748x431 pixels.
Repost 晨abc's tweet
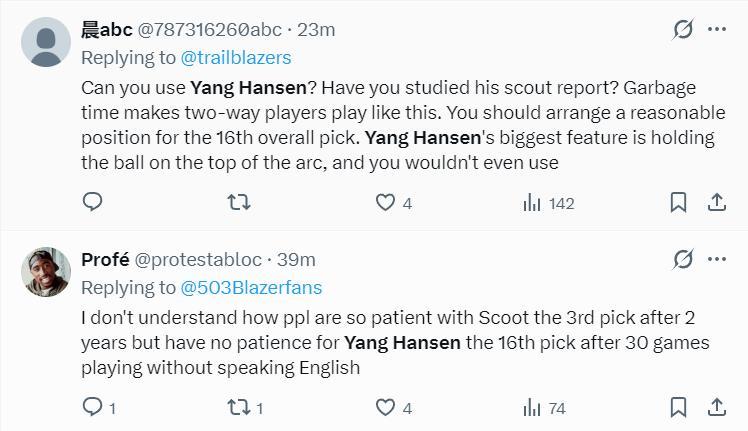(x=239, y=203)
